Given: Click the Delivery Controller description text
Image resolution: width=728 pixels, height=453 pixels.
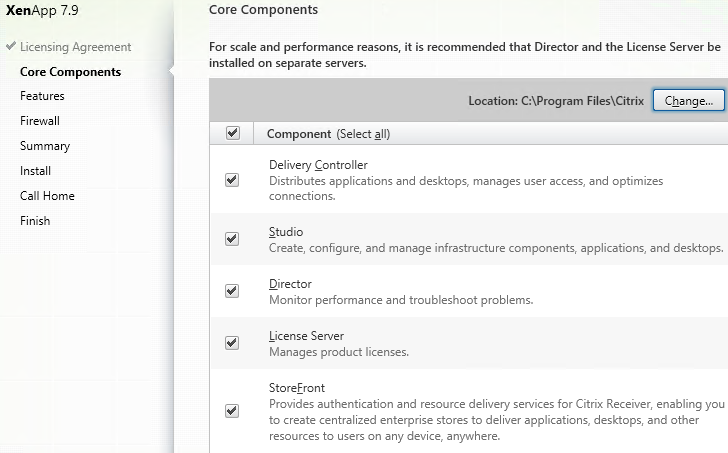Looking at the screenshot, I should click(x=466, y=188).
